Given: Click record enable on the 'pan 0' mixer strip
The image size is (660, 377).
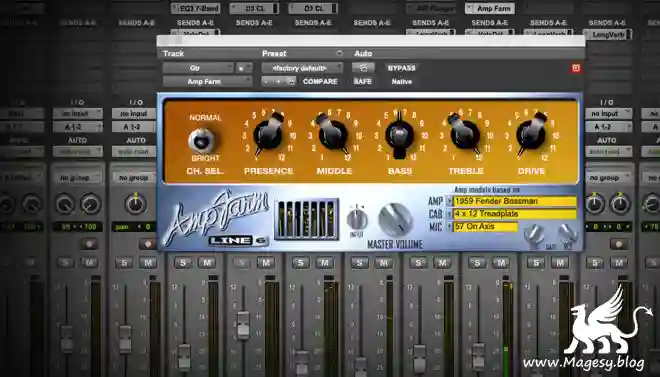Looking at the screenshot, I should pos(148,244).
